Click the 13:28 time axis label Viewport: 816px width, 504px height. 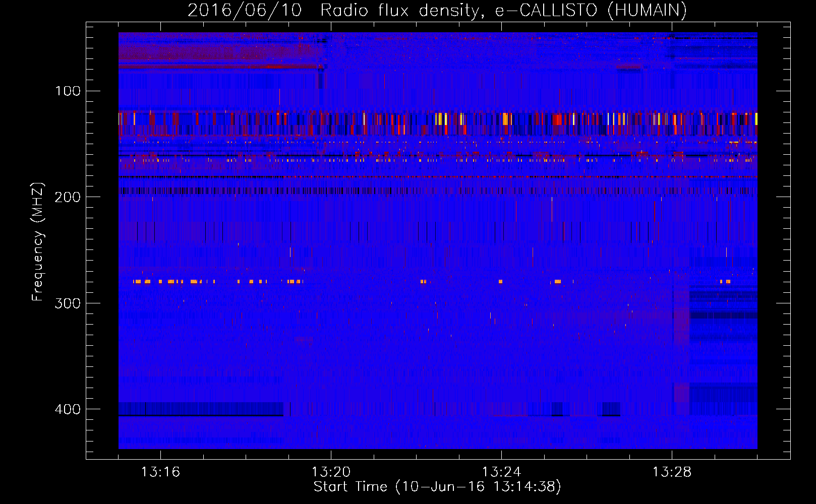[x=672, y=472]
